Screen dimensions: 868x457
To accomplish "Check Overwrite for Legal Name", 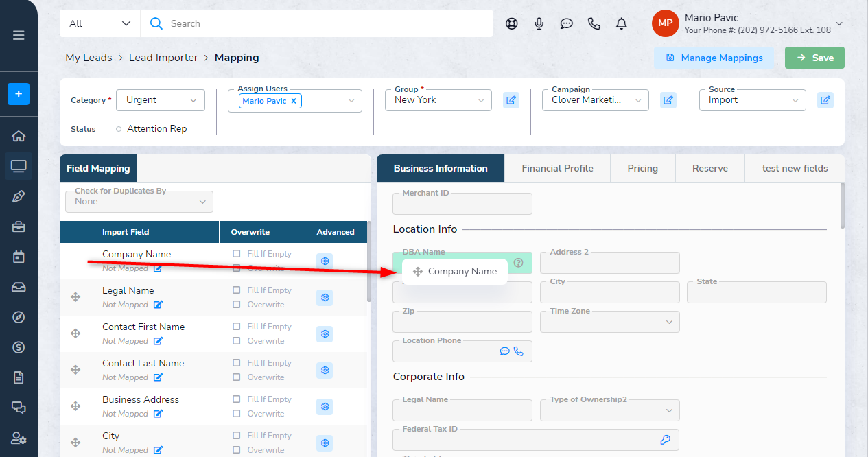I will click(237, 305).
